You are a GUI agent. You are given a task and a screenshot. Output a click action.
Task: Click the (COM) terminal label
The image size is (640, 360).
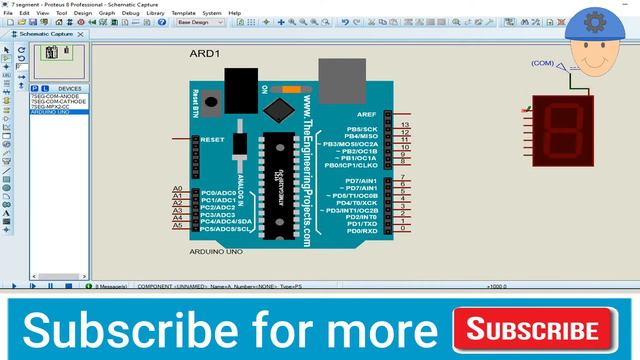(542, 63)
